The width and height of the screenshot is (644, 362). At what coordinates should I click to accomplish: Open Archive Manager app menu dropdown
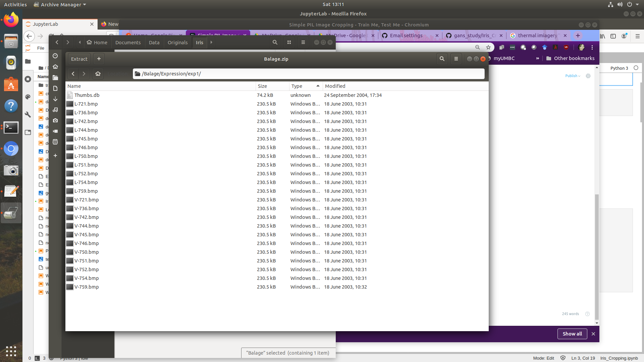click(60, 4)
